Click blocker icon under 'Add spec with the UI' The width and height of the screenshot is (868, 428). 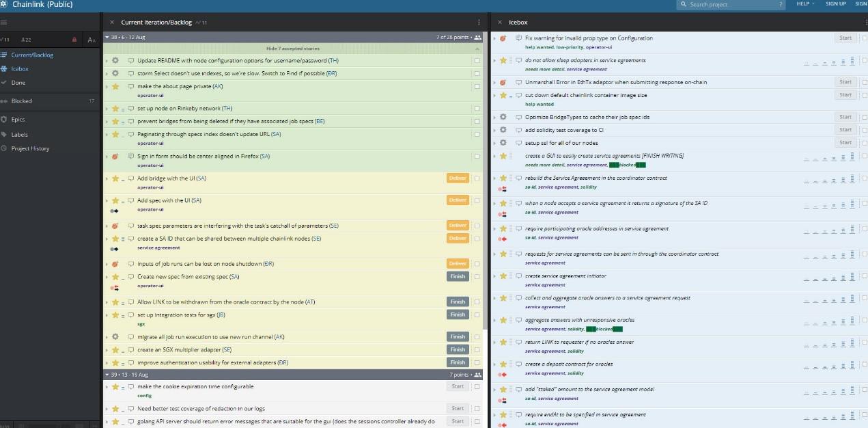[114, 211]
